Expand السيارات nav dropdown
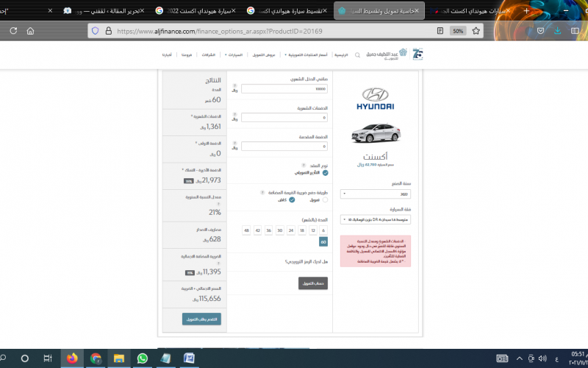 (234, 54)
